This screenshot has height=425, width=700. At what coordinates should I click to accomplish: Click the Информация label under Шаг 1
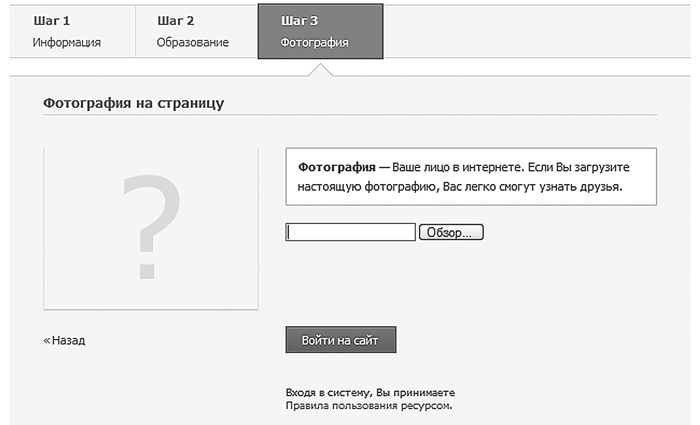[66, 43]
